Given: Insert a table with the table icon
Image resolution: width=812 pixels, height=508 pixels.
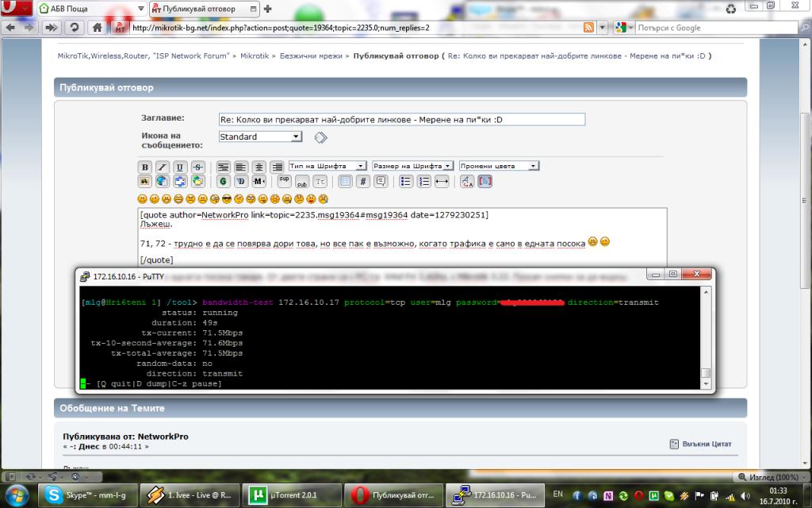Looking at the screenshot, I should (x=345, y=181).
